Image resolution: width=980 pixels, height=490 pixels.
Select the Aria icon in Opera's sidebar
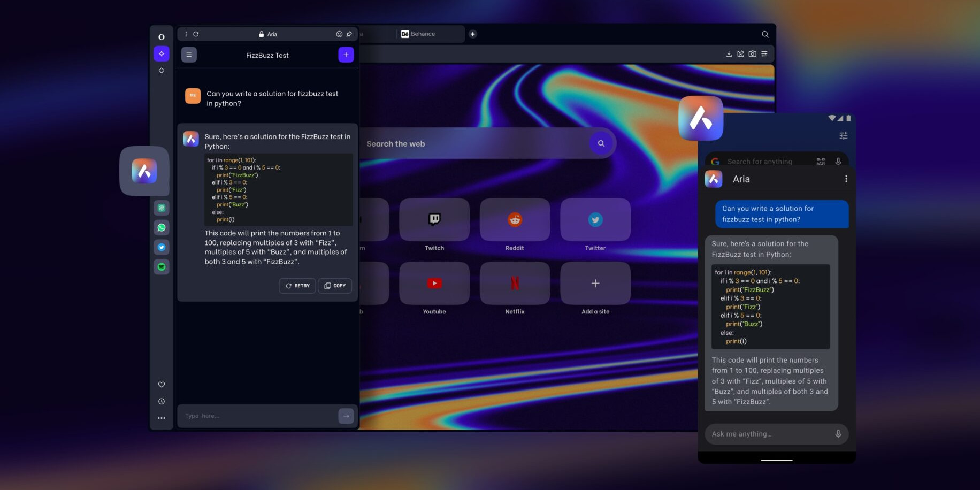(162, 53)
